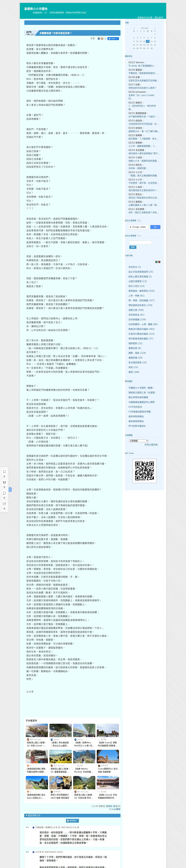This screenshot has width=186, height=868.
Task: Open category 聖經無誤、解經原則 (216)
Action: coord(141,291)
